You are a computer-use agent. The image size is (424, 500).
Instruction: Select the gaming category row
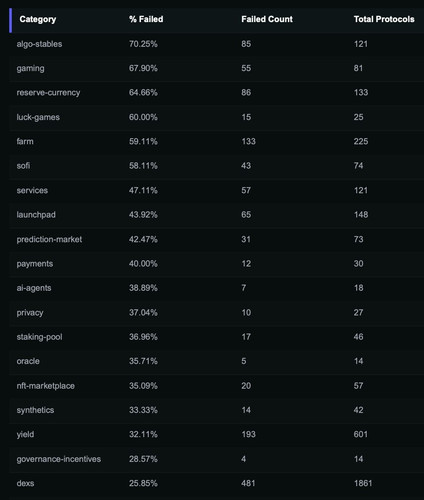217,68
